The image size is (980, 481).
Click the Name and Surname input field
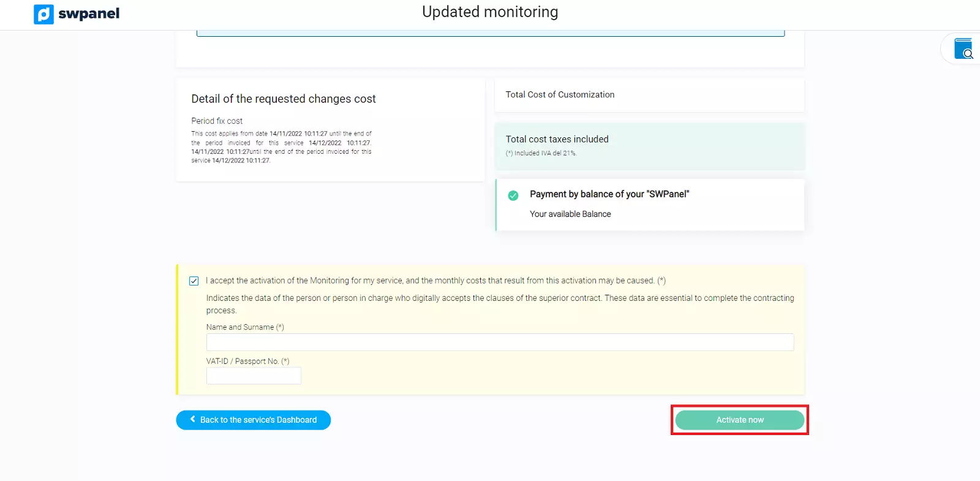click(x=500, y=342)
